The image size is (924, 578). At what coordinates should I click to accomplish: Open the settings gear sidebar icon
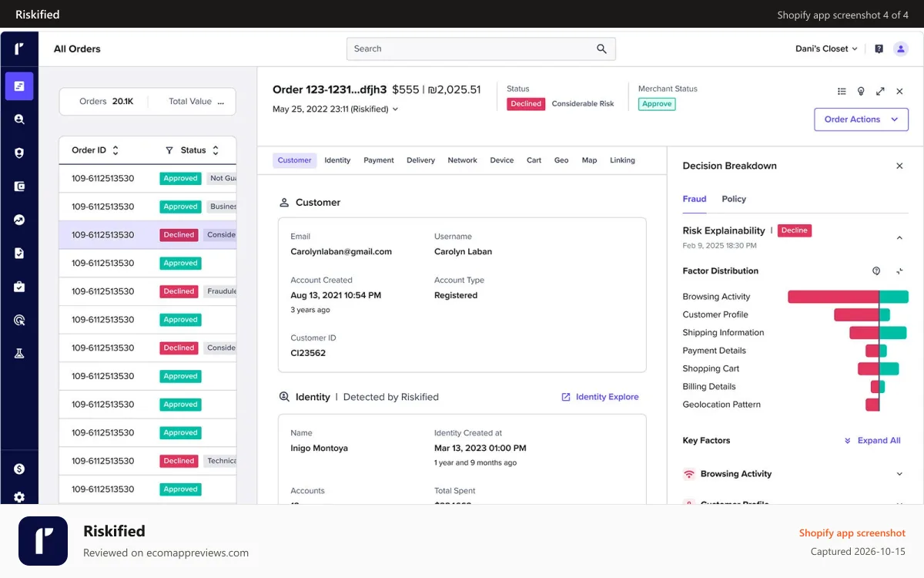[x=19, y=497]
